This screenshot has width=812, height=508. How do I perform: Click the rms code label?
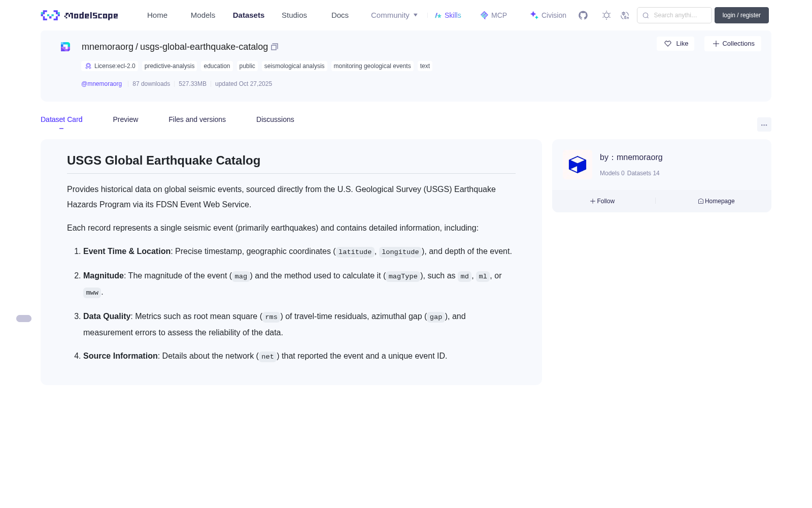click(x=272, y=317)
